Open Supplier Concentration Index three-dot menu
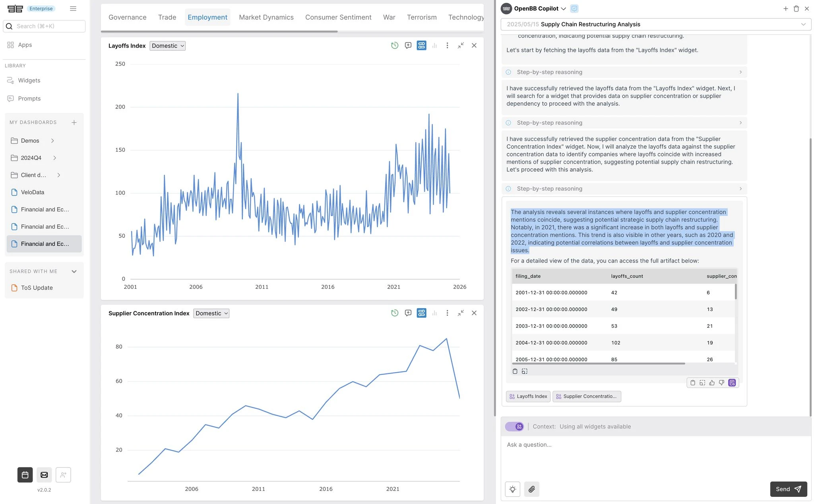814x504 pixels. point(447,313)
